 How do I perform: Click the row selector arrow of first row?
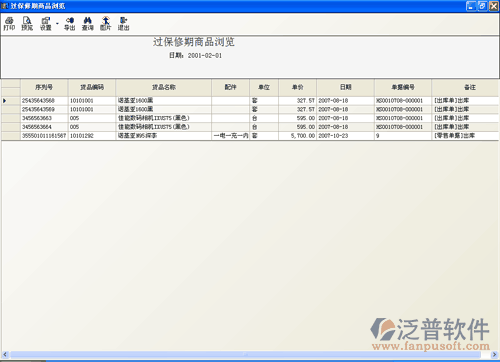[5, 101]
